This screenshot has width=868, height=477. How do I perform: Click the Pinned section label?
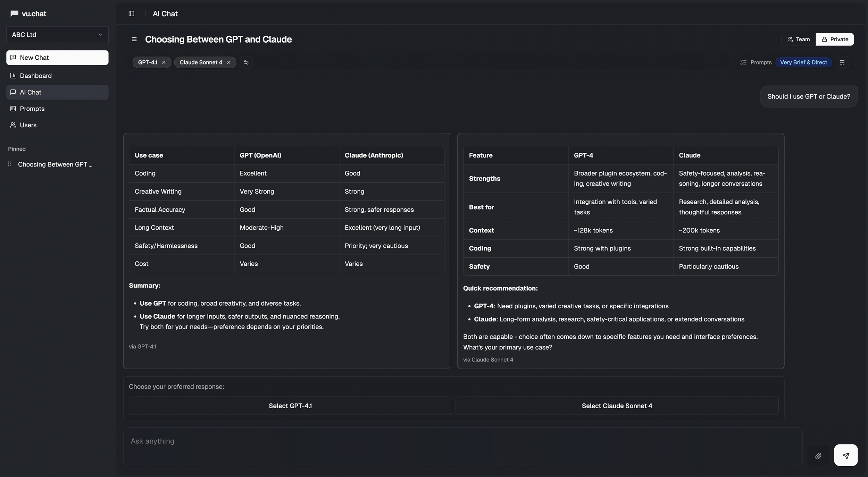(x=17, y=149)
